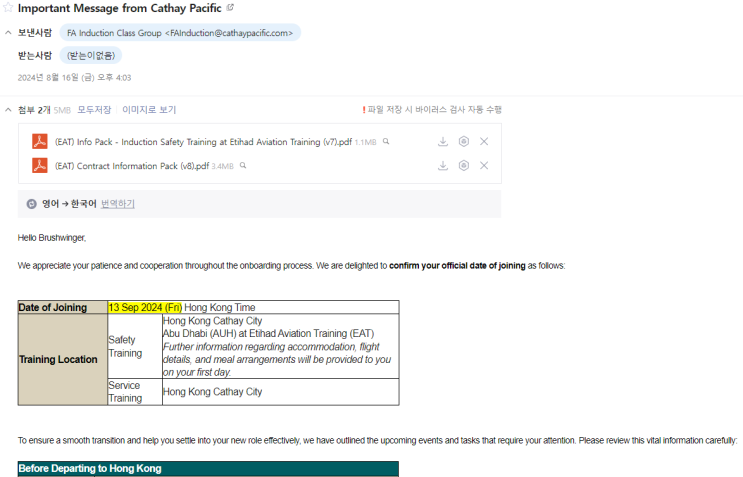Click 번역하기 to translate the email
The height and width of the screenshot is (477, 743).
click(118, 204)
